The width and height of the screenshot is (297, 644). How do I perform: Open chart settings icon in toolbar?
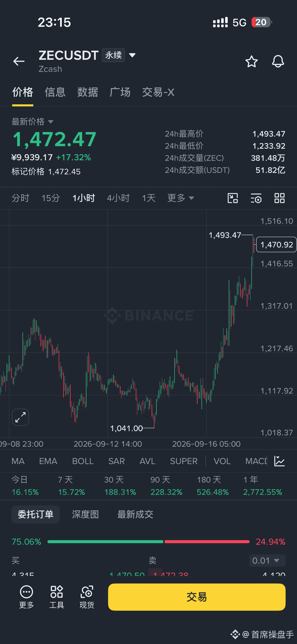[x=256, y=198]
